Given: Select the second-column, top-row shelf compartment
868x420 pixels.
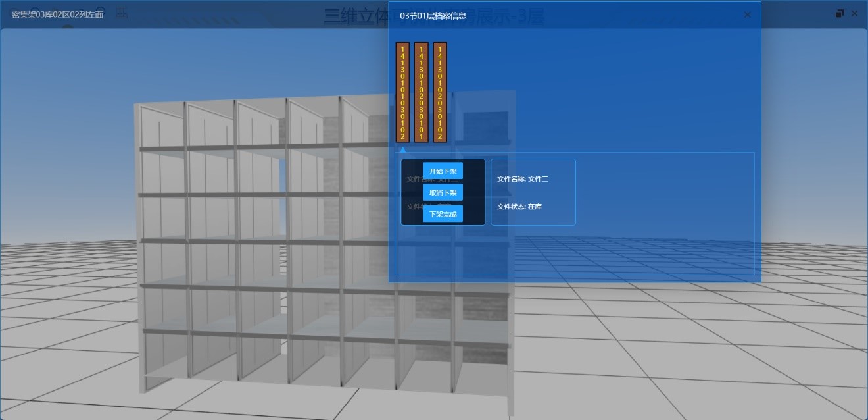Looking at the screenshot, I should (210, 125).
